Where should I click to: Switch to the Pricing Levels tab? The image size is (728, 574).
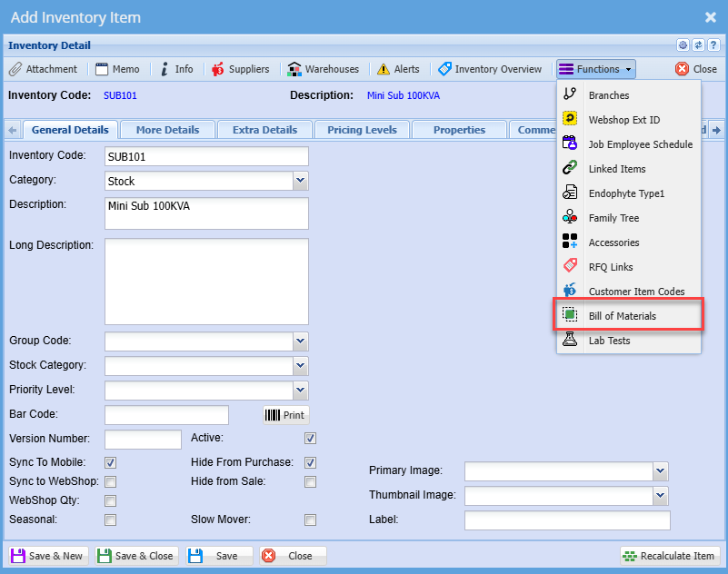coord(362,130)
